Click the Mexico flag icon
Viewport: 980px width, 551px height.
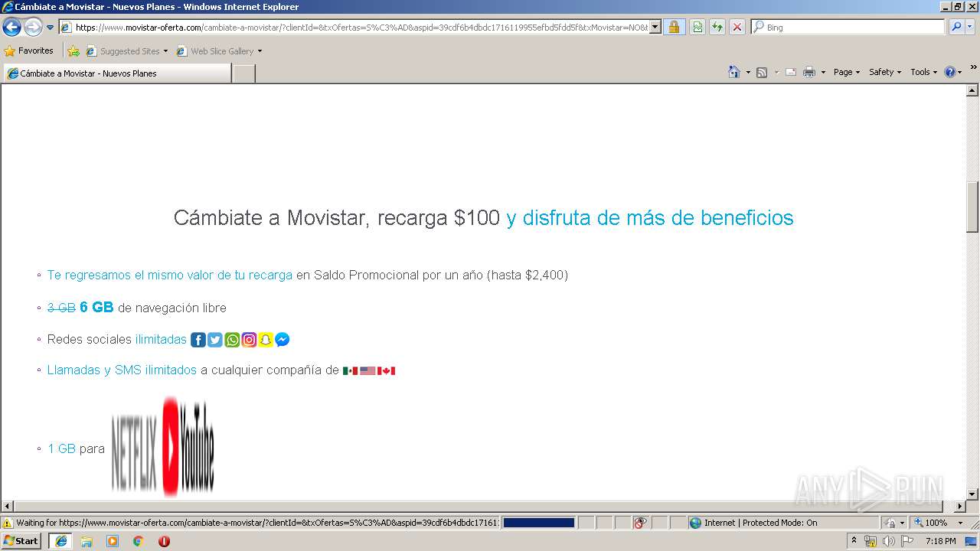(x=351, y=370)
